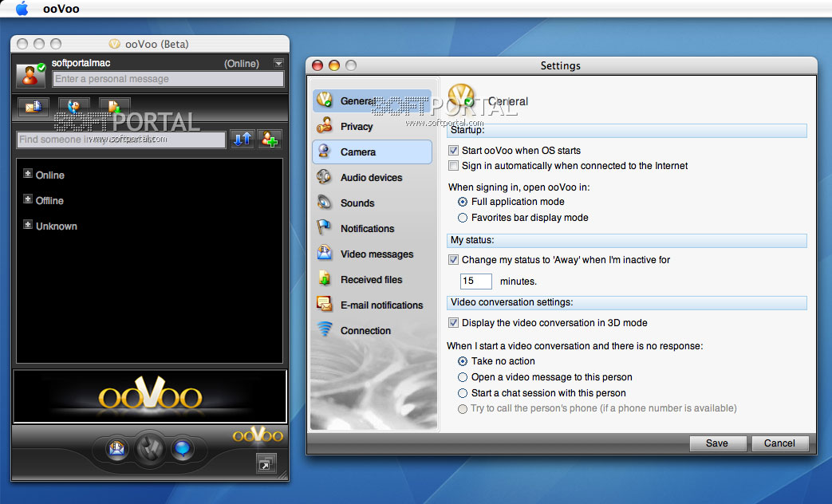Viewport: 832px width, 504px height.
Task: Click the small ooVoo logo at bottom right
Action: coord(258,435)
